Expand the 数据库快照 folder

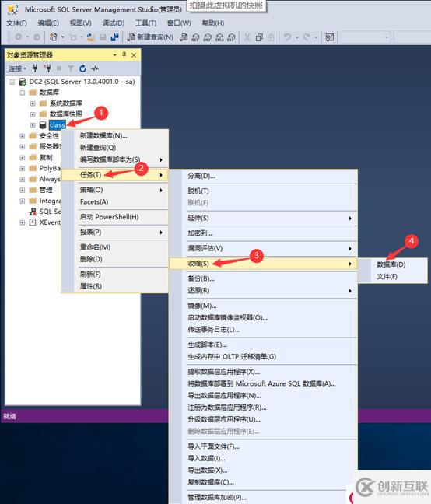[33, 114]
